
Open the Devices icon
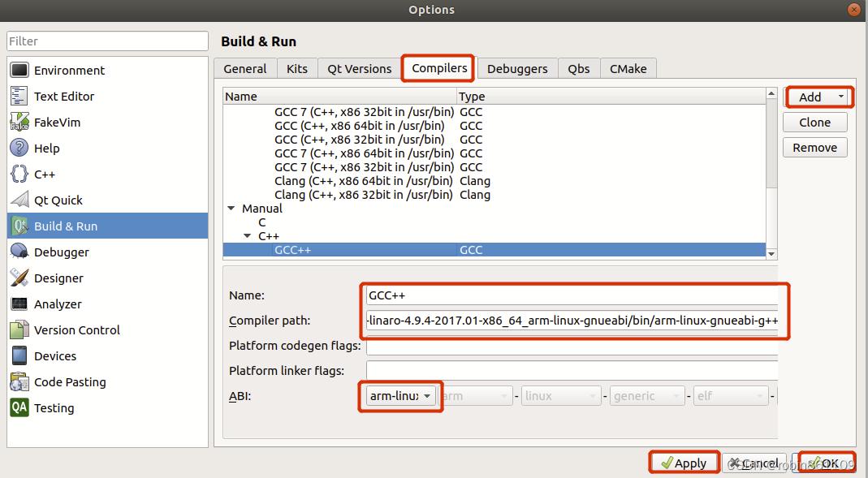19,355
